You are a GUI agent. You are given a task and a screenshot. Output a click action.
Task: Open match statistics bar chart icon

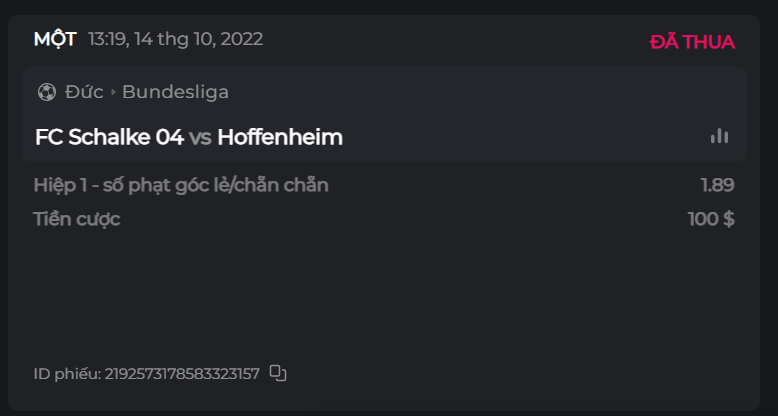(719, 137)
